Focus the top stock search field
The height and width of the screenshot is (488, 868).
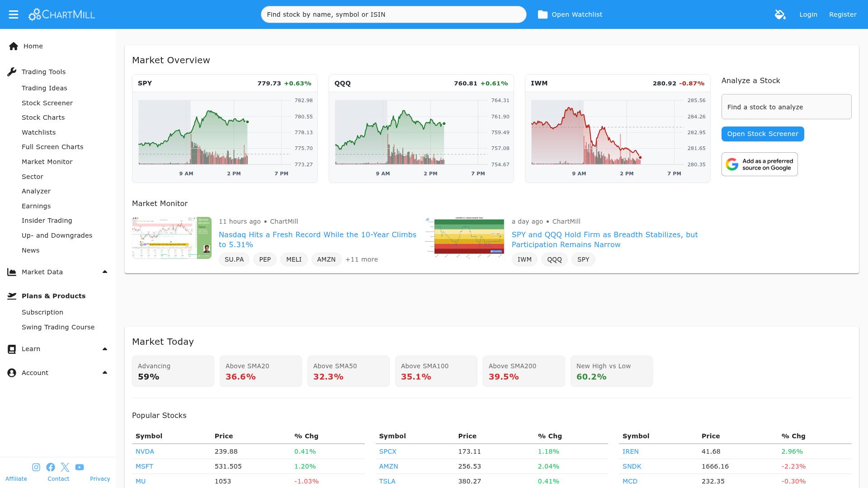pos(393,14)
